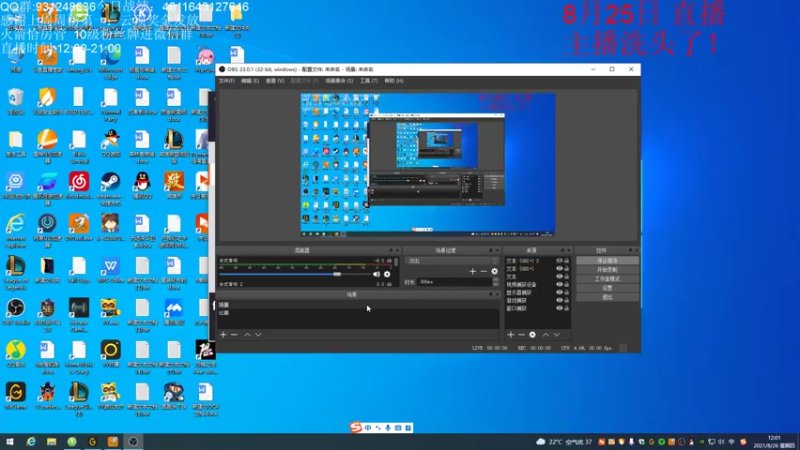Click the OBS preview canvas

(428, 165)
